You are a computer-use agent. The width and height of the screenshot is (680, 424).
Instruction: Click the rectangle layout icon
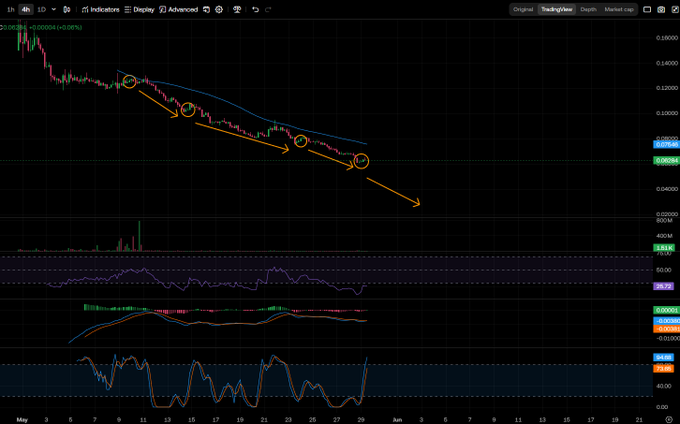(x=647, y=10)
